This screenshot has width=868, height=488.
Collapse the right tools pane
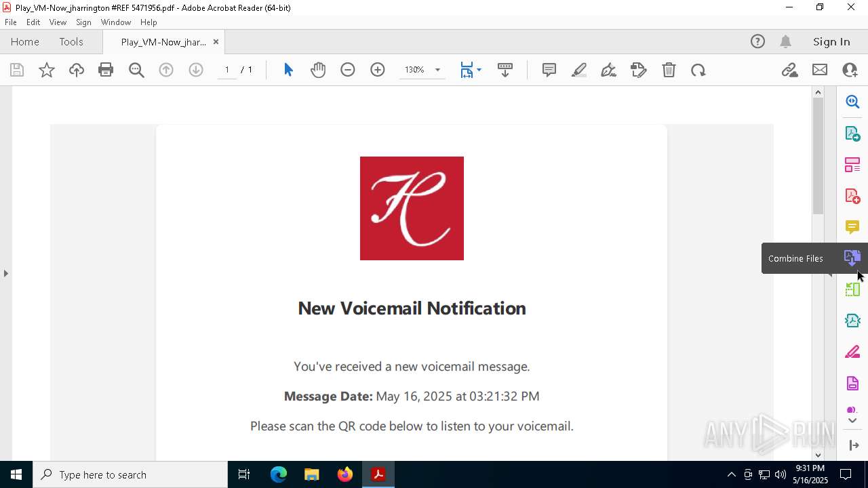tap(854, 445)
